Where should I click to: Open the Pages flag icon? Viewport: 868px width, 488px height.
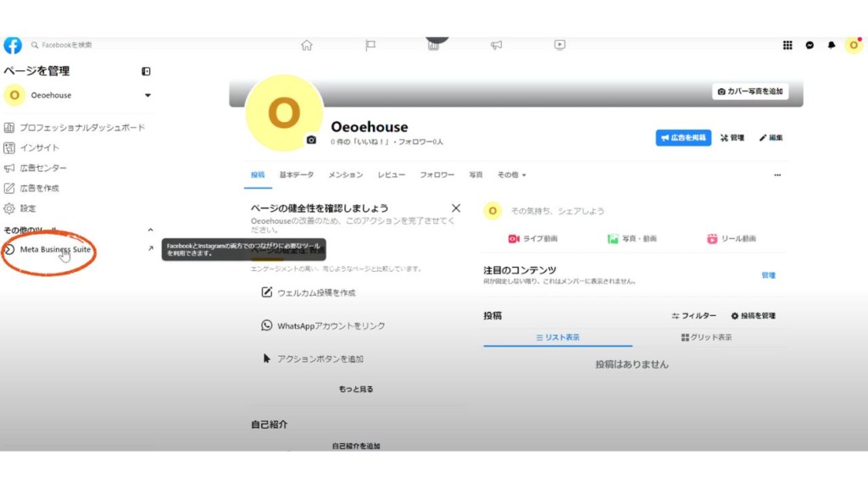pyautogui.click(x=370, y=46)
